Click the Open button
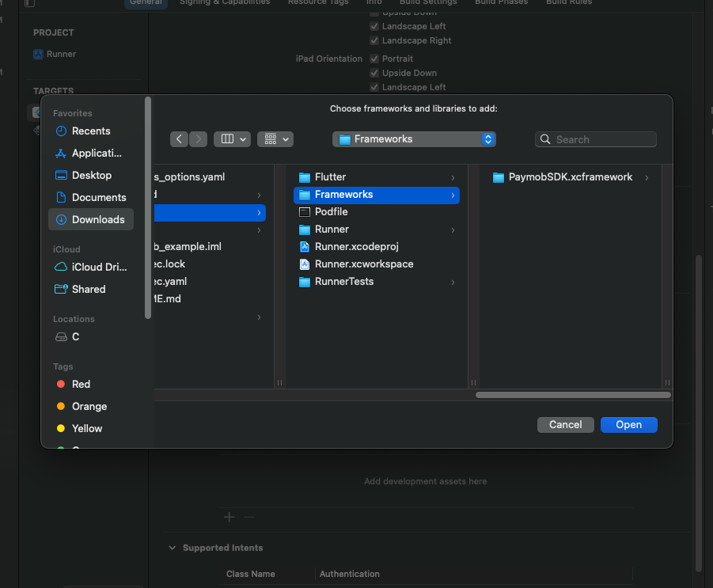This screenshot has height=588, width=713. (629, 425)
